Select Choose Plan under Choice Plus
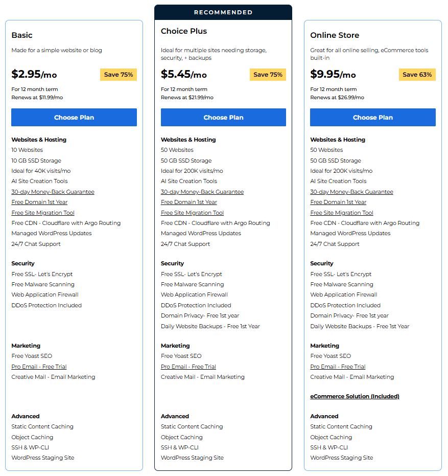 pos(223,117)
